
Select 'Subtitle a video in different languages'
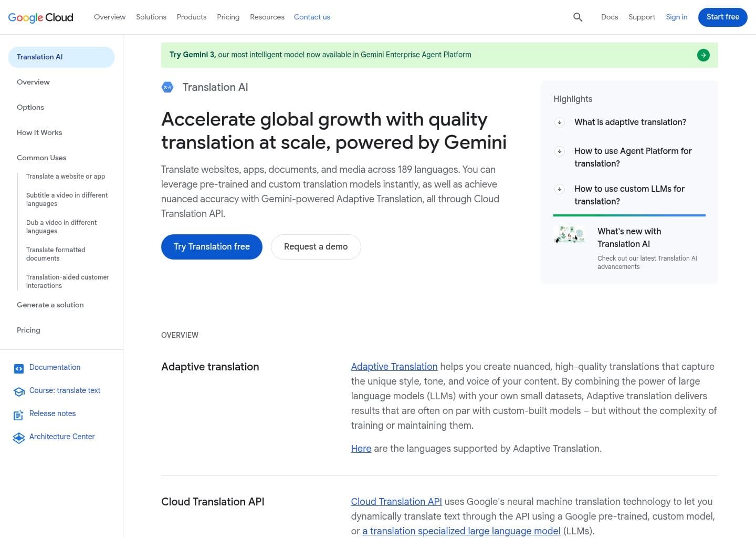tap(67, 199)
